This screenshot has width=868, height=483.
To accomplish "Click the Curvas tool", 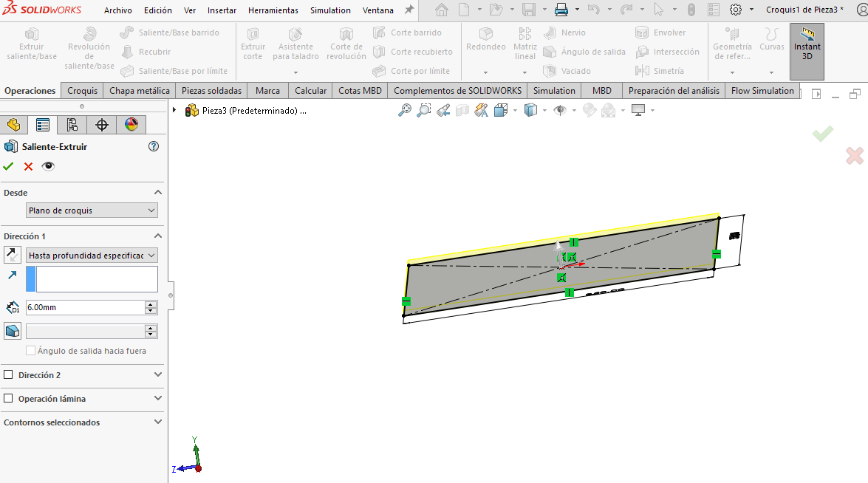I will (772, 40).
